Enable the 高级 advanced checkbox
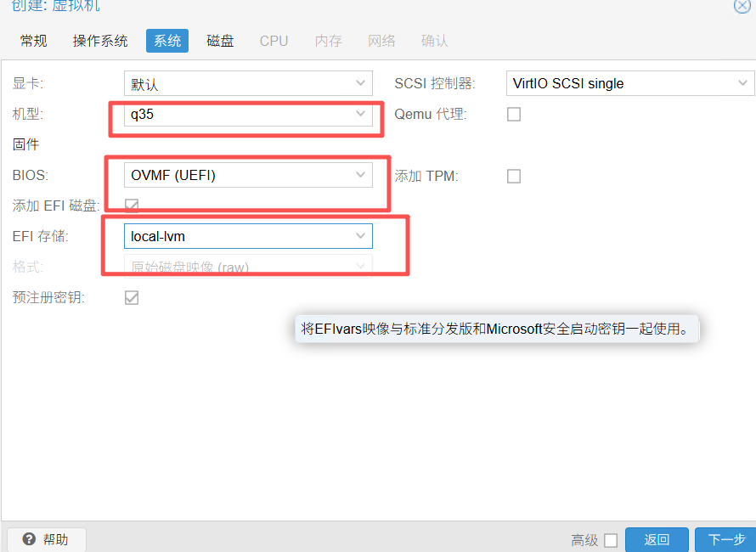 click(611, 540)
